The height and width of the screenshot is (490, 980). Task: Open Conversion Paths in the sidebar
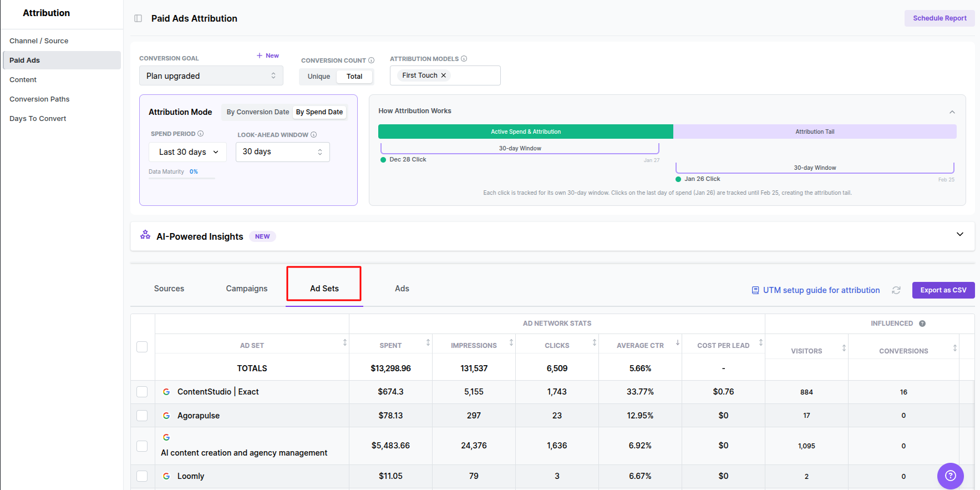39,99
